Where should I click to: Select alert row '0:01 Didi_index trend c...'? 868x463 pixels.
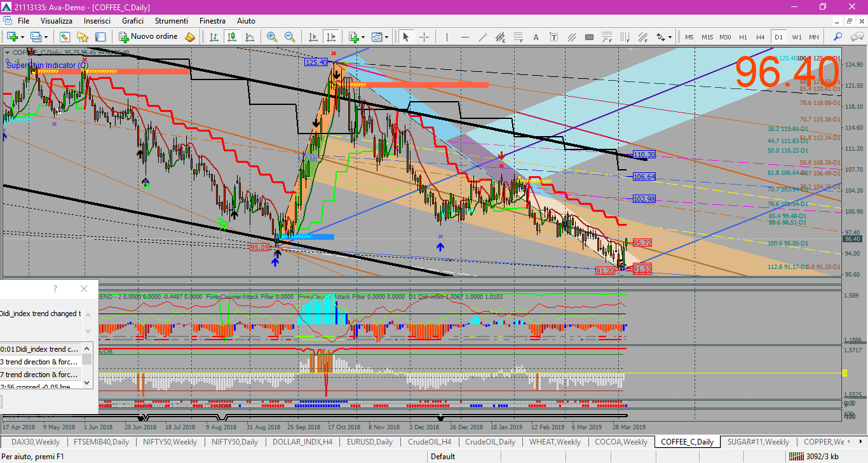(x=41, y=349)
